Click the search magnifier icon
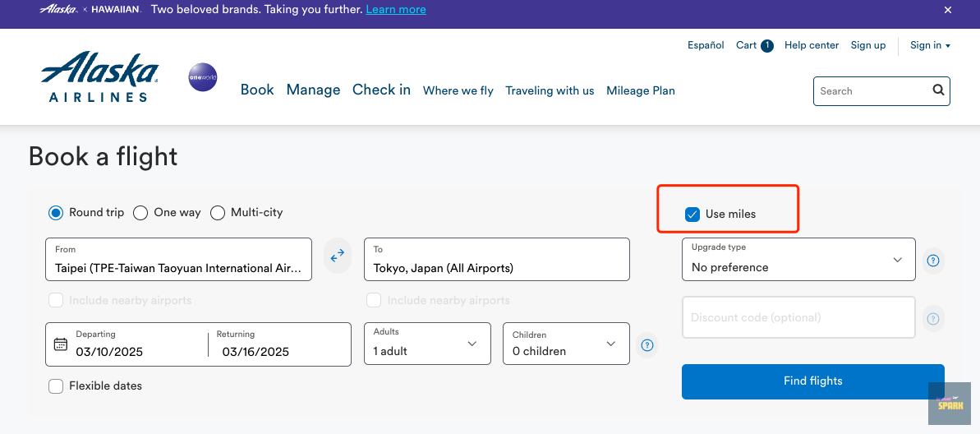The height and width of the screenshot is (434, 980). pos(938,90)
